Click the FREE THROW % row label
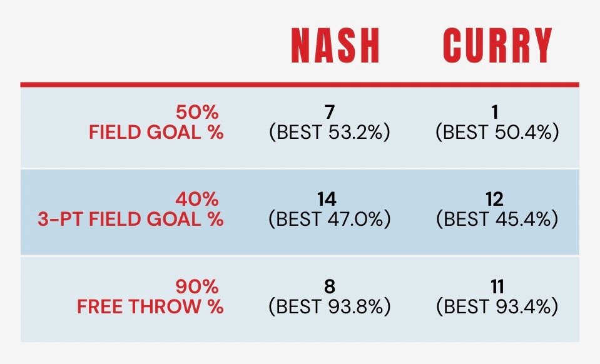Screen dimensions: 600x364 tap(150, 307)
